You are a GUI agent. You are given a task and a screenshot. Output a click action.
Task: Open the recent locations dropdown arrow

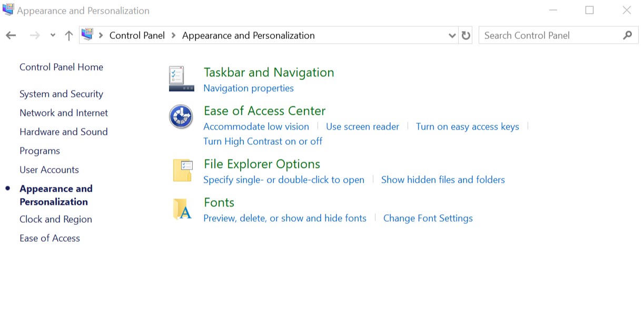pyautogui.click(x=53, y=35)
